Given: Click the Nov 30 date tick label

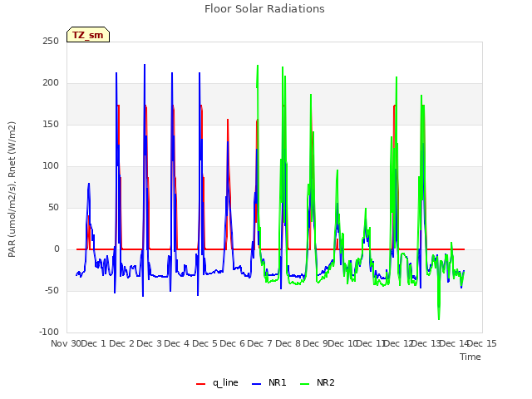Looking at the screenshot, I should tap(66, 343).
